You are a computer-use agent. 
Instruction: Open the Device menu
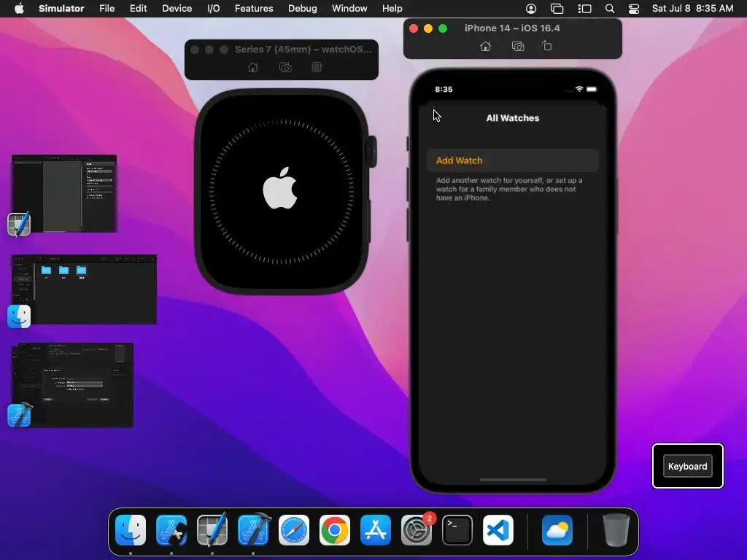[x=177, y=9]
